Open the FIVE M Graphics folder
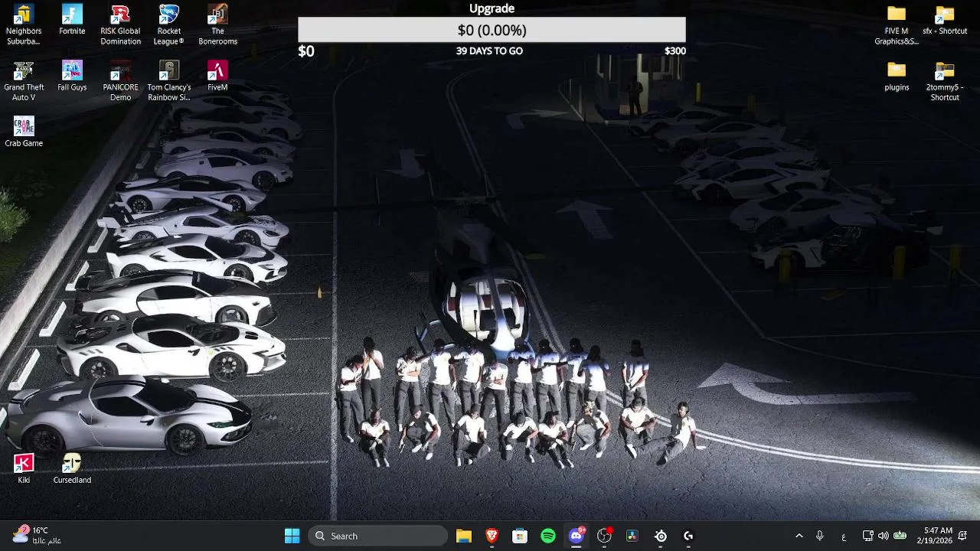 click(x=897, y=24)
